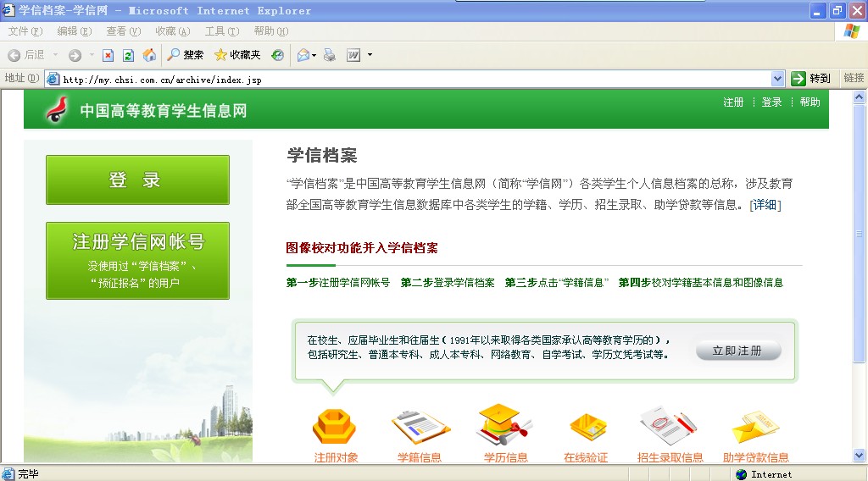Open the History toolbar icon
The height and width of the screenshot is (481, 868).
point(277,55)
